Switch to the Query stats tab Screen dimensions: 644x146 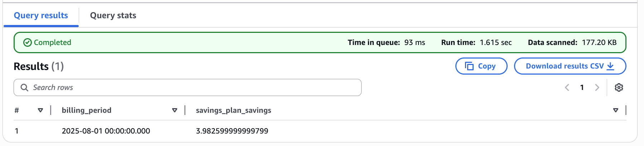[x=113, y=15]
